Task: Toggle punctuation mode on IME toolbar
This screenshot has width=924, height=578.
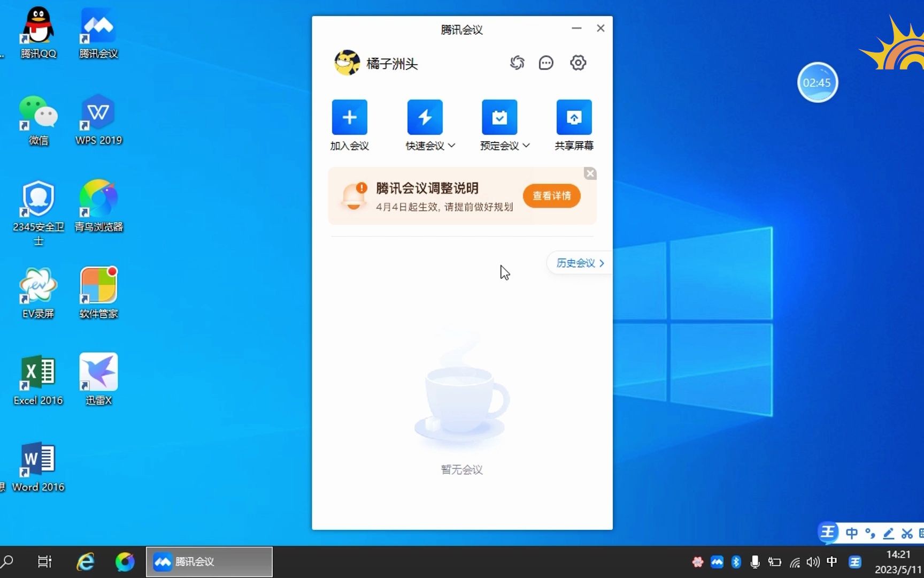Action: (871, 533)
